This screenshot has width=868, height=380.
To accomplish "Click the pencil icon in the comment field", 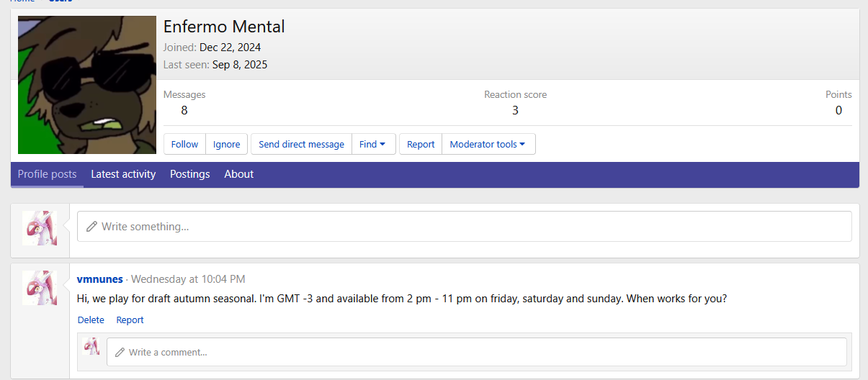I will tap(120, 353).
